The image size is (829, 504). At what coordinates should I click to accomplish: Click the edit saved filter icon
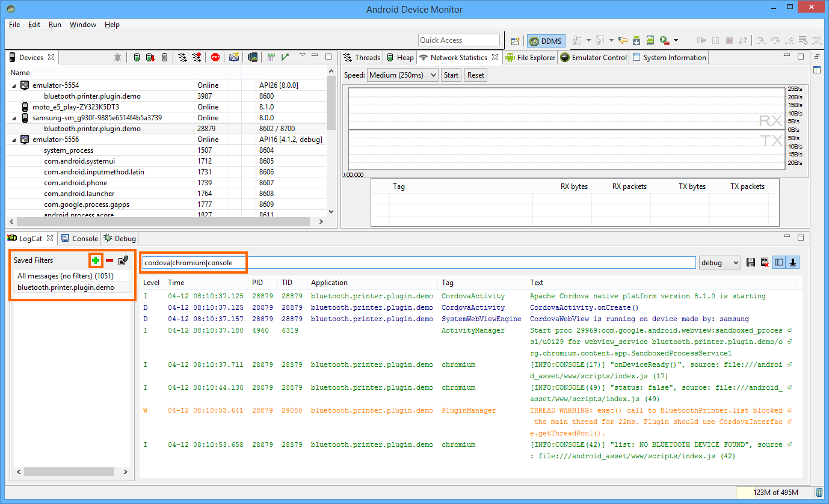pos(123,260)
